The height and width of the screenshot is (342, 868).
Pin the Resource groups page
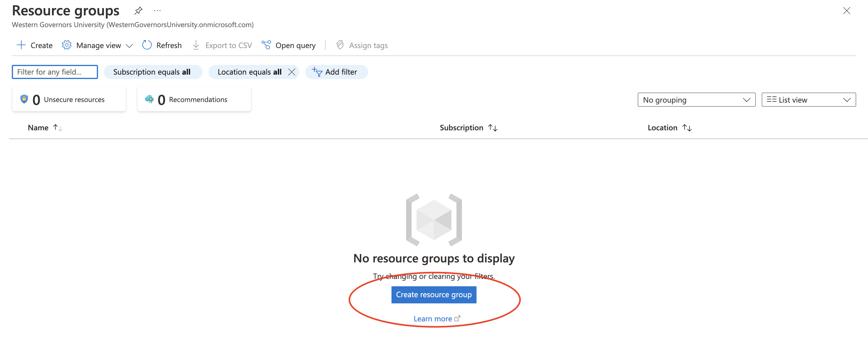pyautogui.click(x=138, y=10)
